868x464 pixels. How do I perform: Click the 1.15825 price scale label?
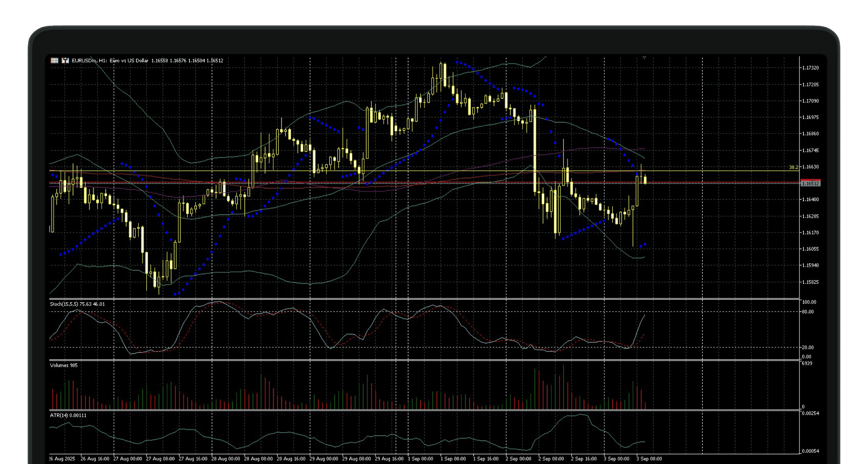[x=810, y=282]
